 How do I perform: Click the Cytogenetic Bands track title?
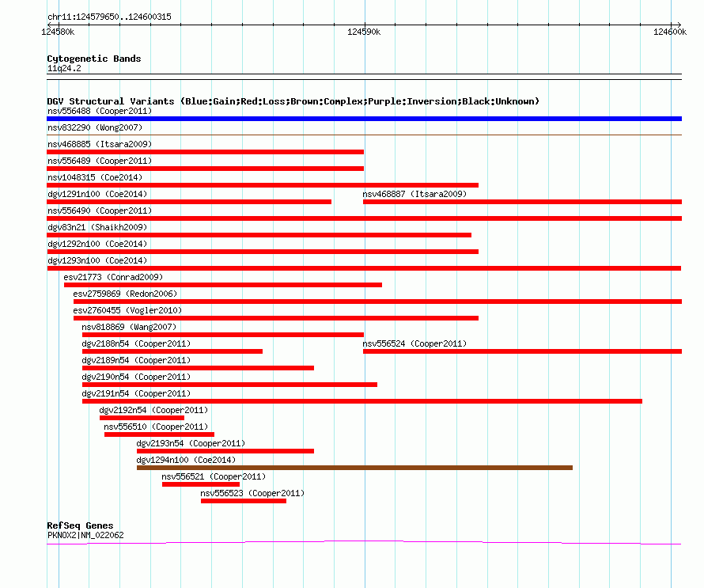point(94,59)
